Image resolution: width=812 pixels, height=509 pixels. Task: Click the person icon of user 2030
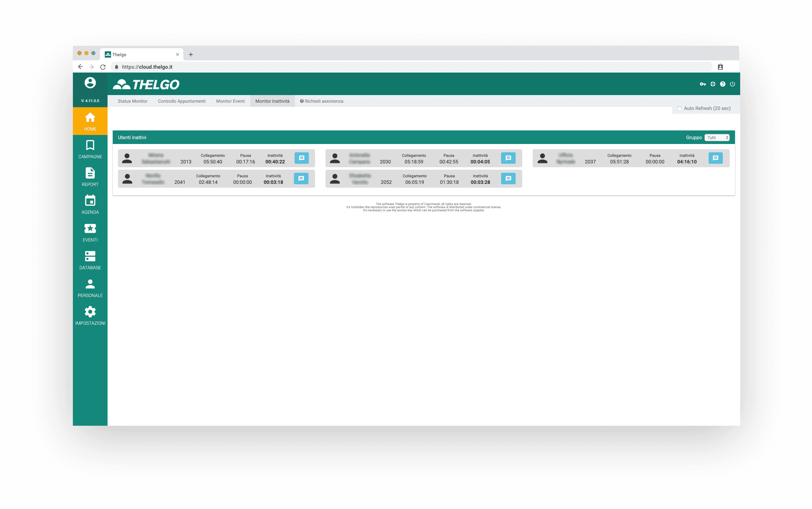pos(335,158)
